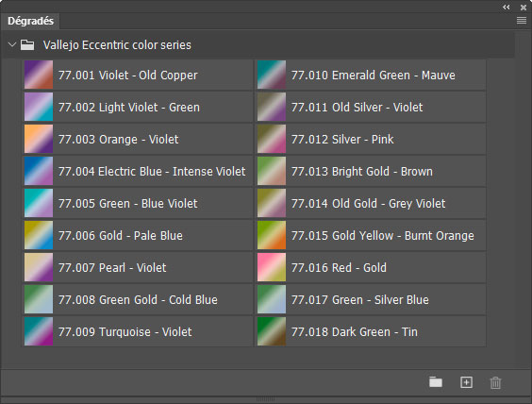Switch to the Dégradés tab
532x404 pixels.
pyautogui.click(x=30, y=21)
